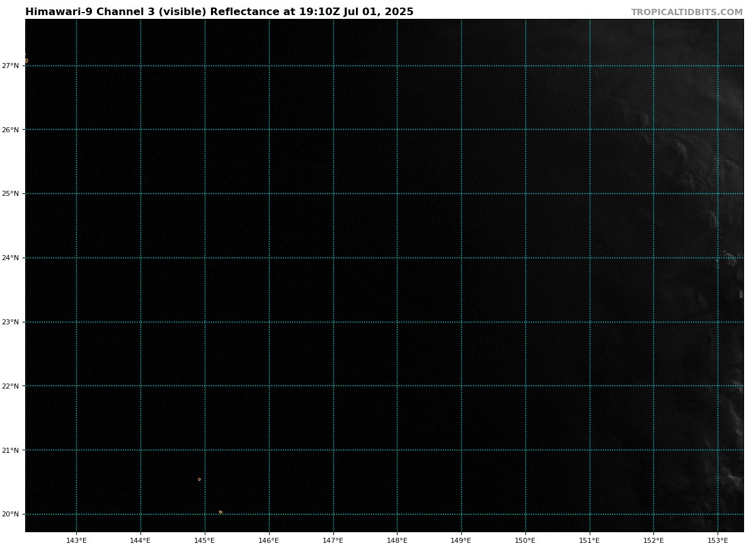Select the 27°N latitude label
Screen dimensions: 756x546
(10, 65)
